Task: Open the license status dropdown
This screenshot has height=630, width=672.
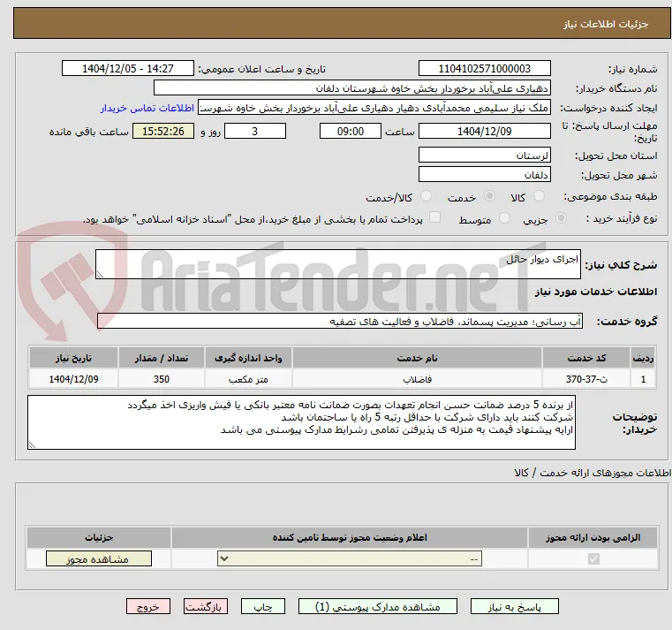Action: click(350, 558)
